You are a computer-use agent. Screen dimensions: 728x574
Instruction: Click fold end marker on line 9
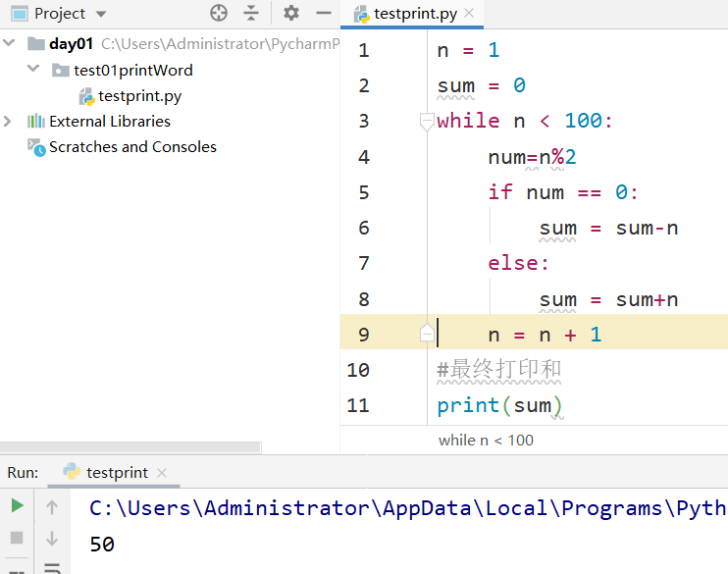click(426, 334)
